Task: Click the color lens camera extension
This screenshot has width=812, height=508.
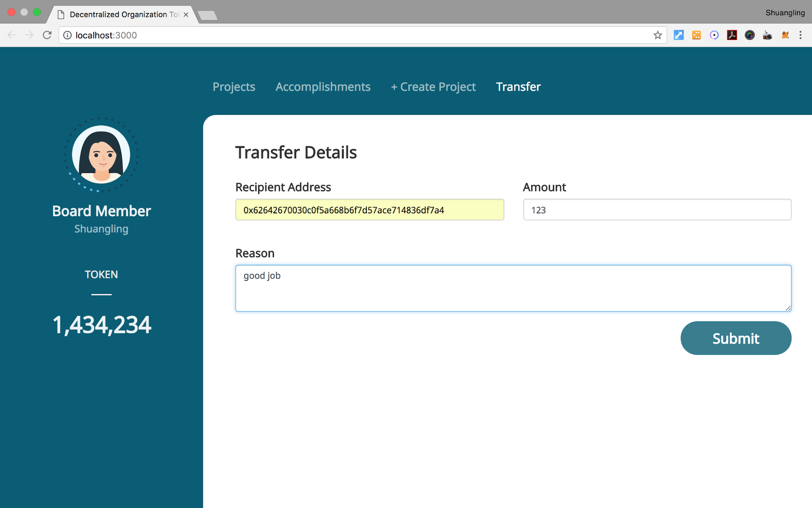Action: 750,35
